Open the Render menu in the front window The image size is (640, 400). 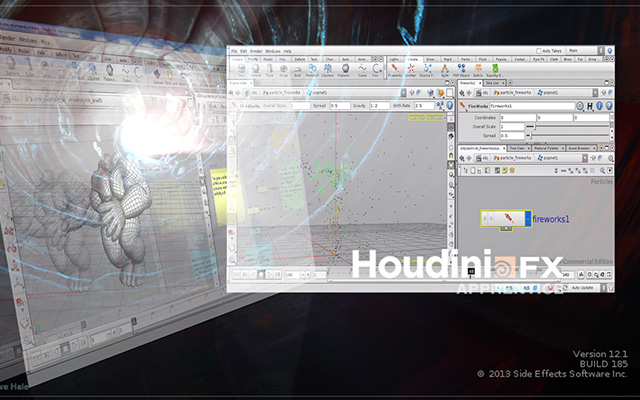click(x=256, y=51)
